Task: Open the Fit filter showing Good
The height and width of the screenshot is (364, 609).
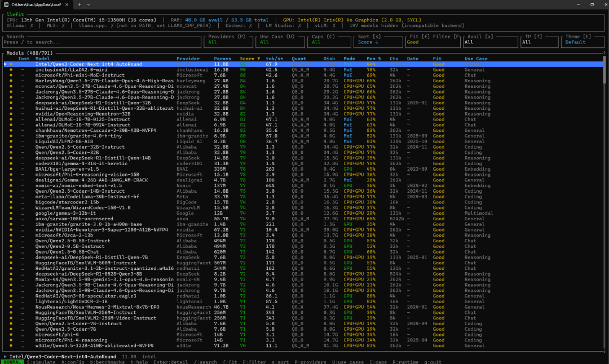Action: (x=433, y=42)
